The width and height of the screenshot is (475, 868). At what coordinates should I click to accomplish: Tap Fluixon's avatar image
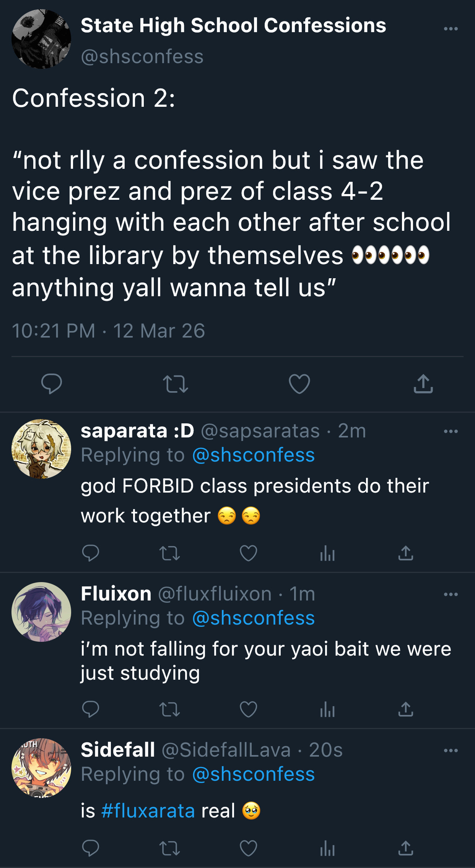point(41,612)
